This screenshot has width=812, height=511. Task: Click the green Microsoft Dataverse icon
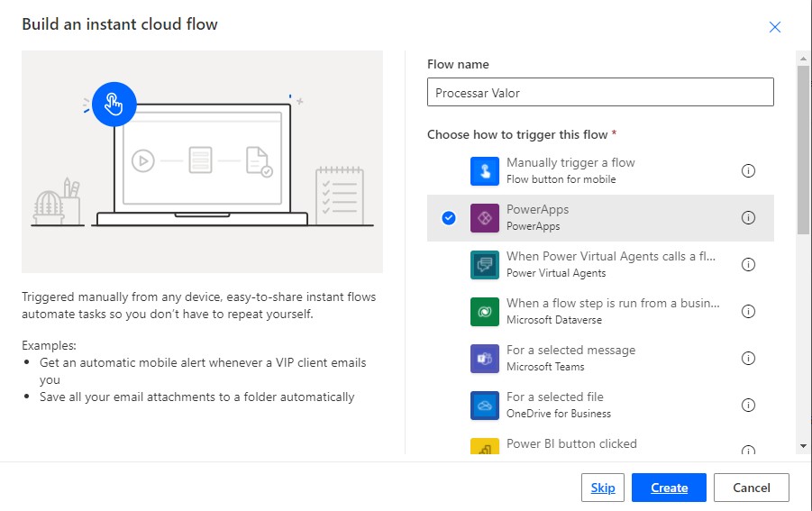pos(485,312)
